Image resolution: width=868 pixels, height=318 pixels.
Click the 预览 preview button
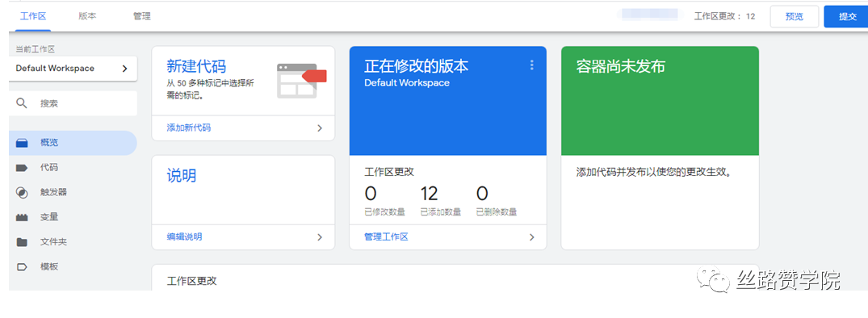pyautogui.click(x=795, y=17)
